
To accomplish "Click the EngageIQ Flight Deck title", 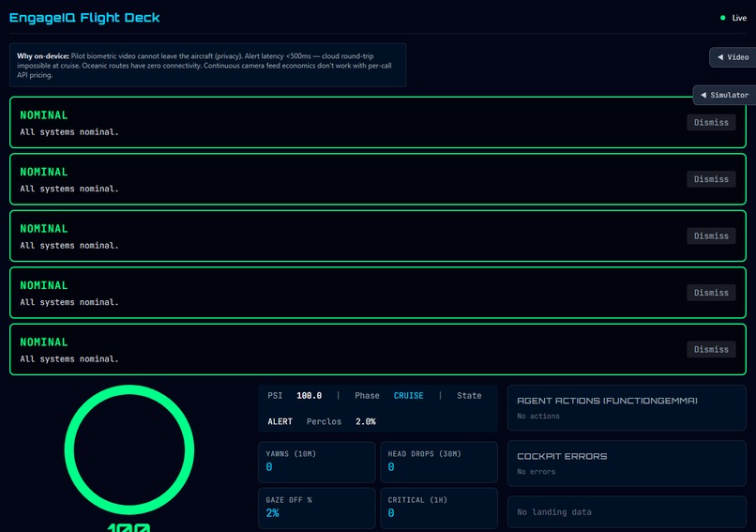I will pyautogui.click(x=84, y=18).
